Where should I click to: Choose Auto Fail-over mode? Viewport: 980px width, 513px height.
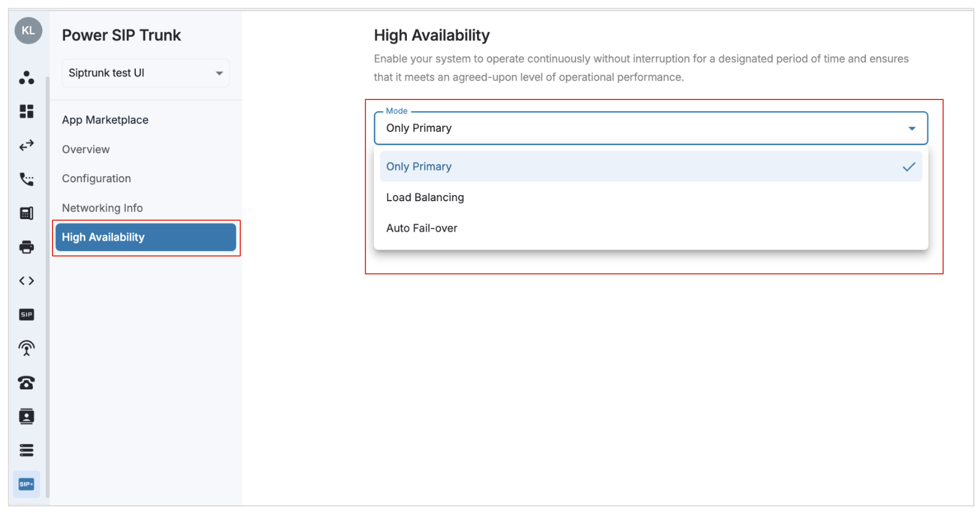click(x=651, y=228)
